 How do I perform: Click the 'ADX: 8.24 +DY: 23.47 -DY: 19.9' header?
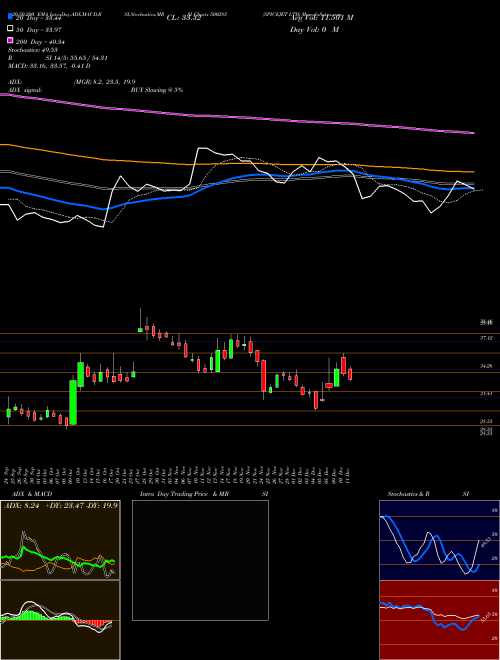click(61, 505)
